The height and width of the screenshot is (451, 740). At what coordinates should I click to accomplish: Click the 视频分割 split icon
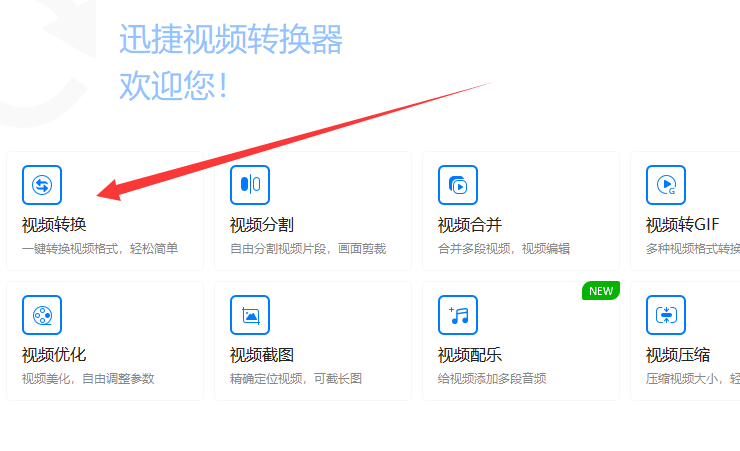tap(250, 185)
